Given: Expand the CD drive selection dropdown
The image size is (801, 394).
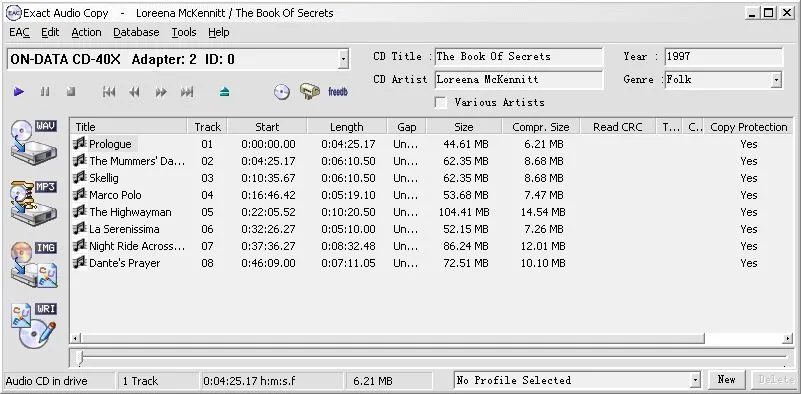Looking at the screenshot, I should click(343, 59).
